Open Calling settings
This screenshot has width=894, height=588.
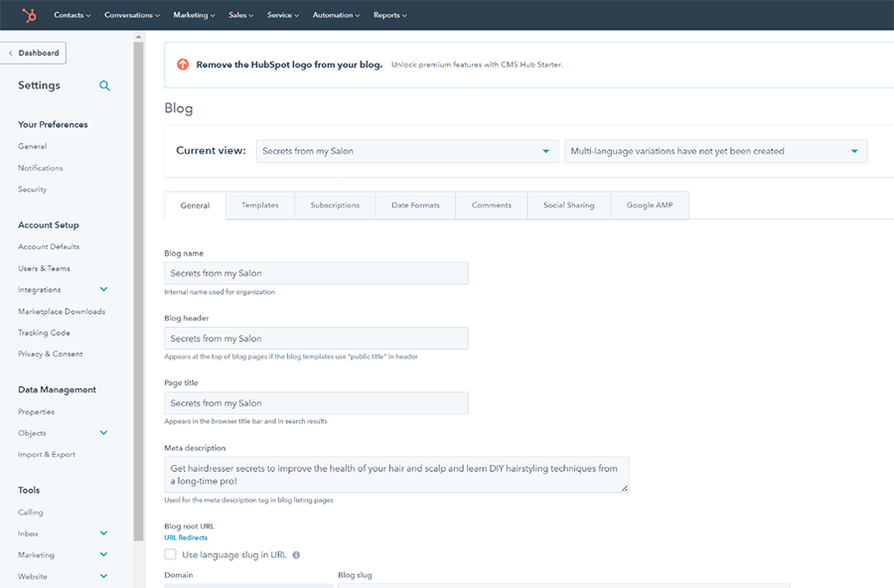30,513
